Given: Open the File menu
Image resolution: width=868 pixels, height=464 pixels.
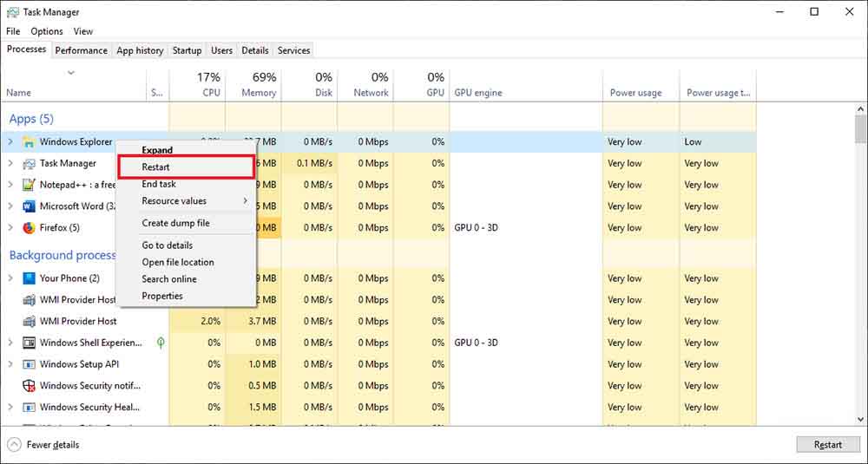Looking at the screenshot, I should click(13, 31).
